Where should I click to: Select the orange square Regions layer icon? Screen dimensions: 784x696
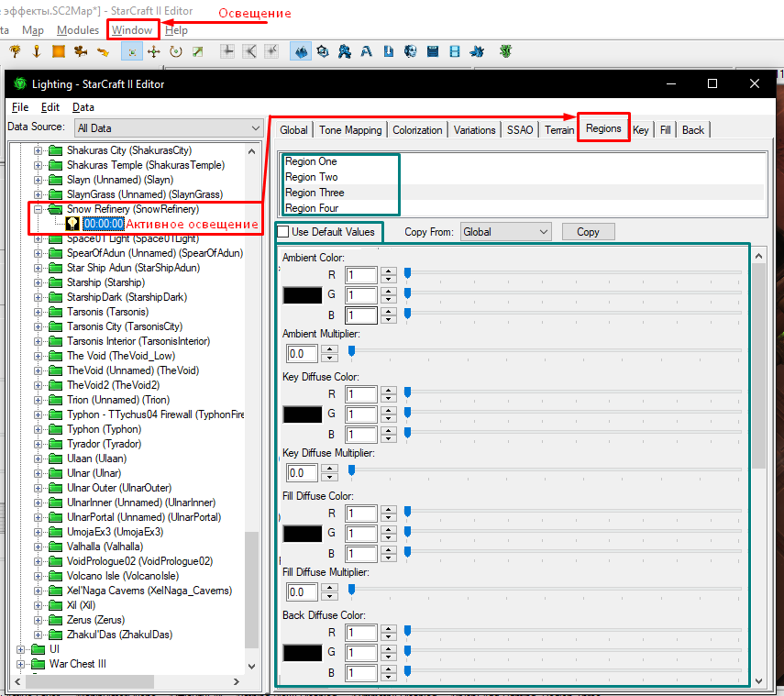tap(59, 51)
